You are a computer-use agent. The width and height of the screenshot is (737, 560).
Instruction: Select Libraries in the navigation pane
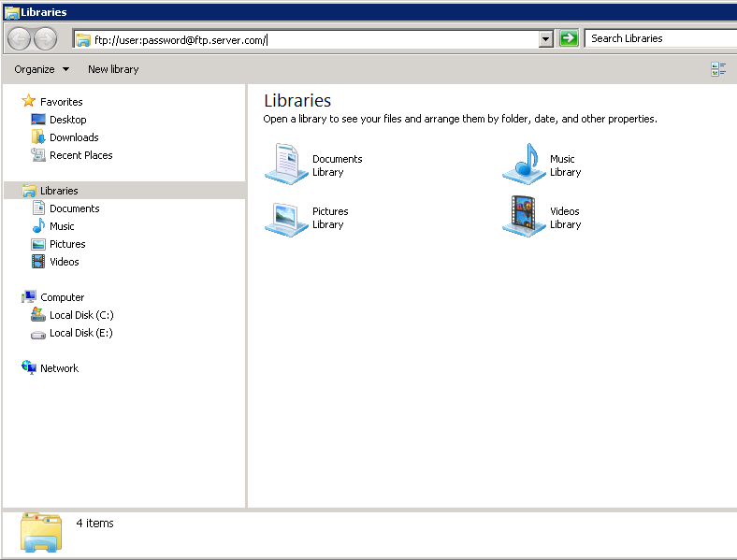[x=59, y=191]
